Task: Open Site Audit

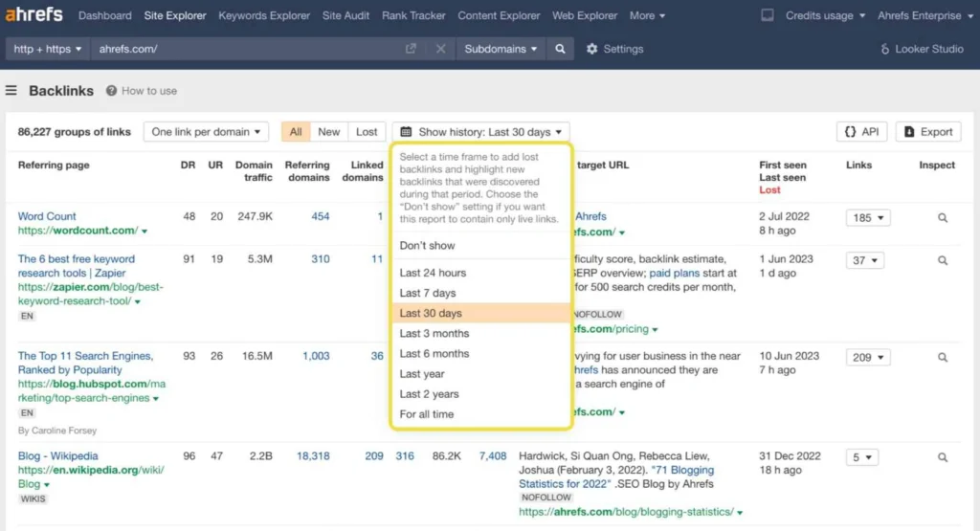Action: click(x=345, y=15)
